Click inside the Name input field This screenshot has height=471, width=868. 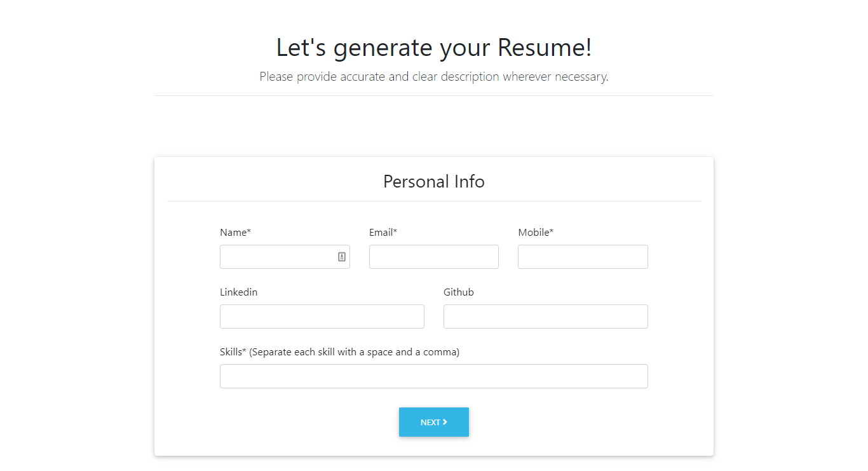tap(280, 256)
